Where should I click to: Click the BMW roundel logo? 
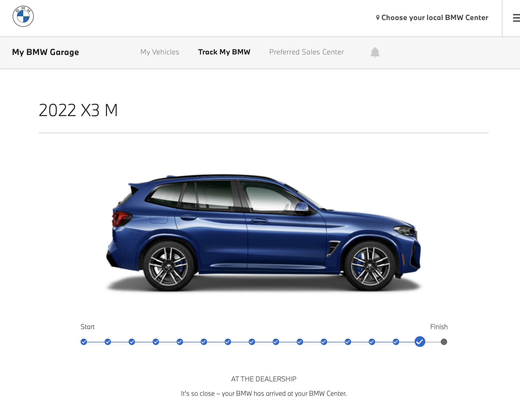(23, 16)
